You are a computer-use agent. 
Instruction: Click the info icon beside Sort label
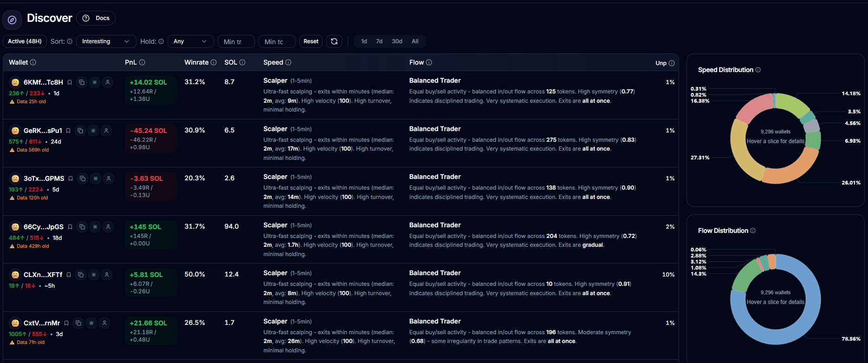[x=70, y=41]
